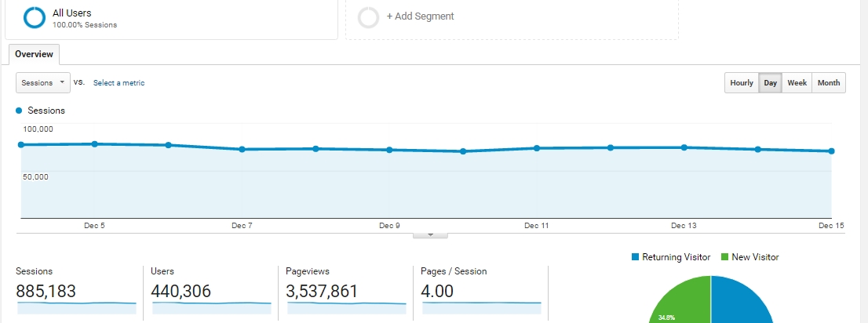Click the Dec 5 data point

95,143
